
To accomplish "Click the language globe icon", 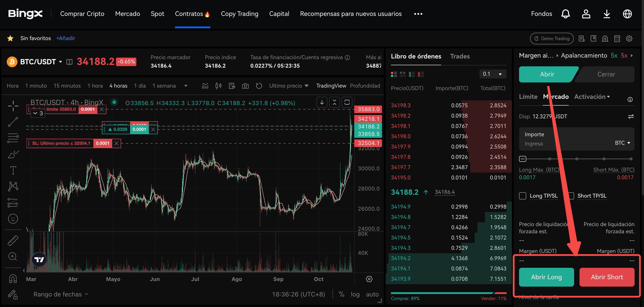I will pyautogui.click(x=627, y=14).
